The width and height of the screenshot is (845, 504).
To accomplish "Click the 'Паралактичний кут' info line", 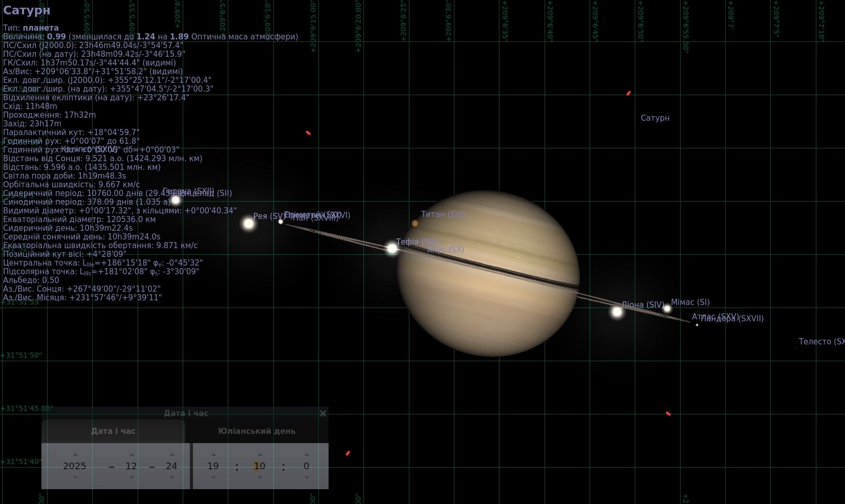I will click(x=71, y=133).
